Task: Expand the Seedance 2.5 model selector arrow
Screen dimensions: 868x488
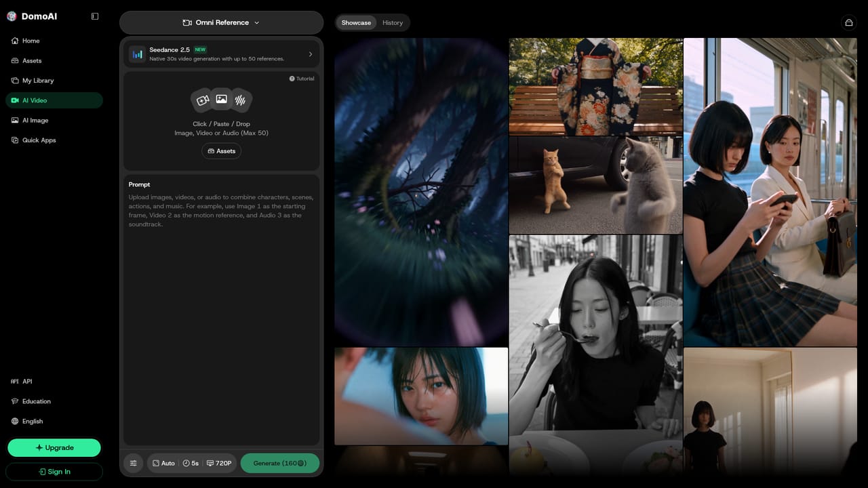Action: click(x=311, y=54)
